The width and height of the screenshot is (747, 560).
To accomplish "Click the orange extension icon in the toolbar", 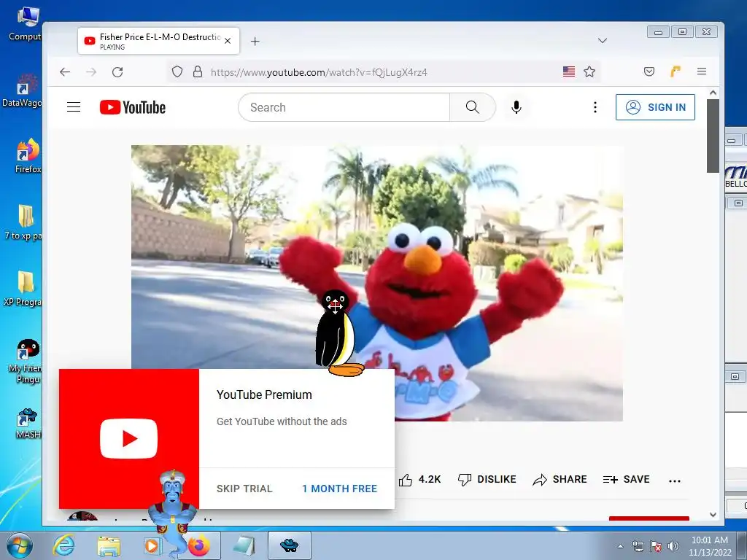I will [675, 71].
